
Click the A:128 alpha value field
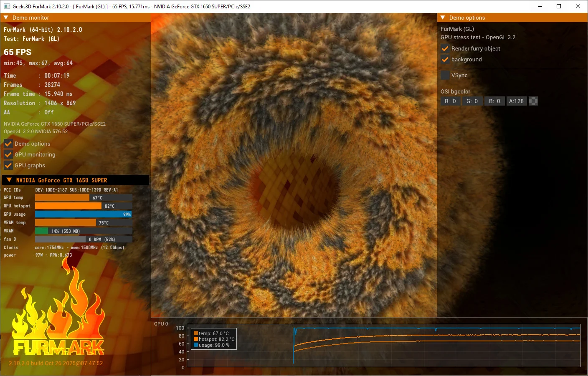click(516, 101)
